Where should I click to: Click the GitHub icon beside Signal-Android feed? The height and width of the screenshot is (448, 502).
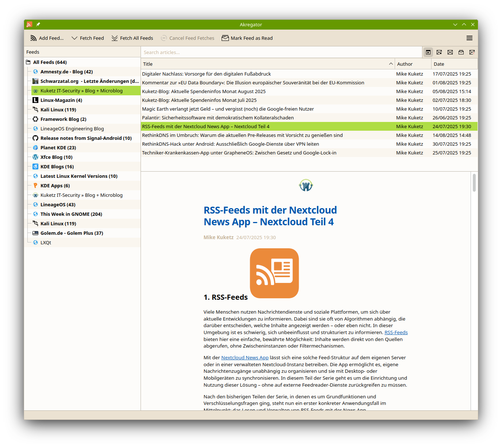coord(35,138)
